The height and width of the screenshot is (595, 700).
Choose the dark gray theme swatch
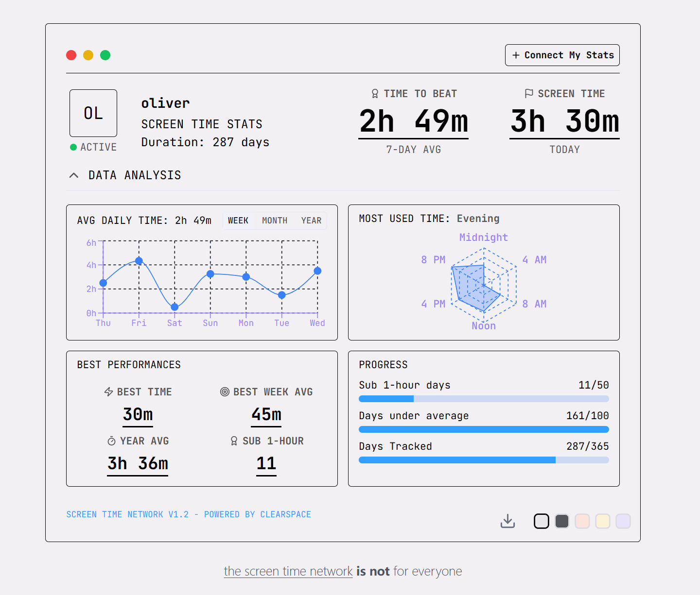click(562, 521)
